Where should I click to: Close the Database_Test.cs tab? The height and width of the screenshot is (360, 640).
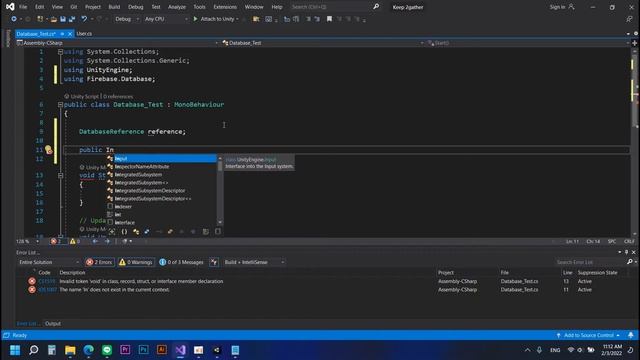pos(70,34)
